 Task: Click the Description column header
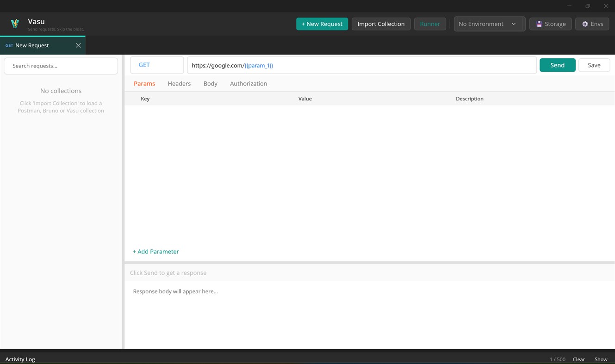tap(470, 99)
